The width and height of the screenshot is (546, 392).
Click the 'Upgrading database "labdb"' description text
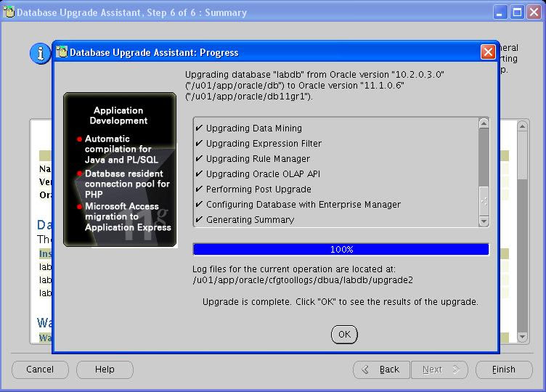[x=314, y=85]
